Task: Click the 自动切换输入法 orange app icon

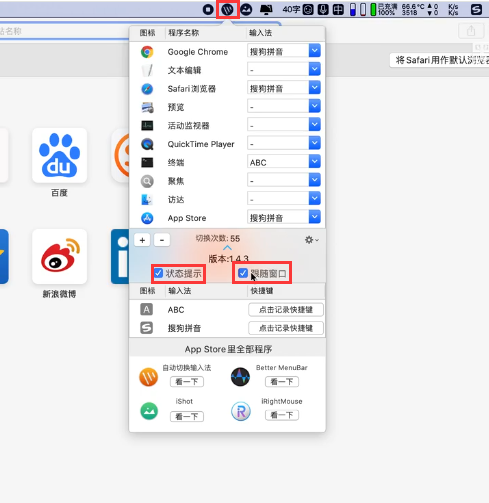Action: coord(148,377)
